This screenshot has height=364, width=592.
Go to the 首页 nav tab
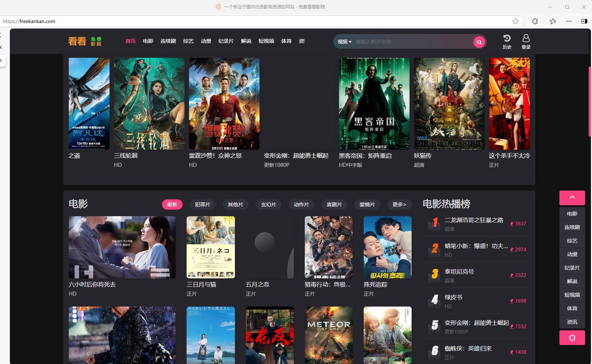[x=131, y=41]
